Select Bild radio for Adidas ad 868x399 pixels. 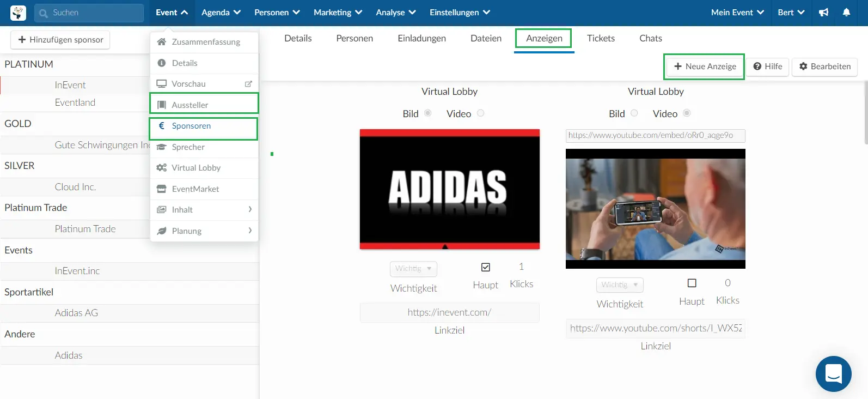428,113
